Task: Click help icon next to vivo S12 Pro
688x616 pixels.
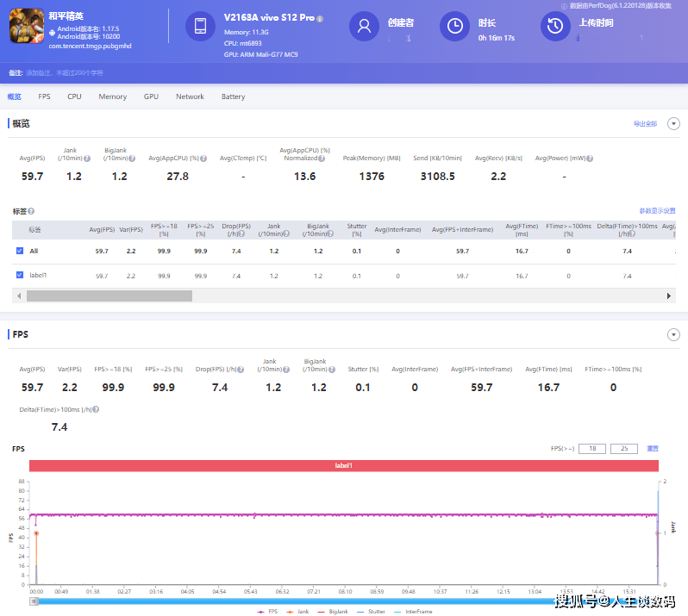Action: [320, 18]
